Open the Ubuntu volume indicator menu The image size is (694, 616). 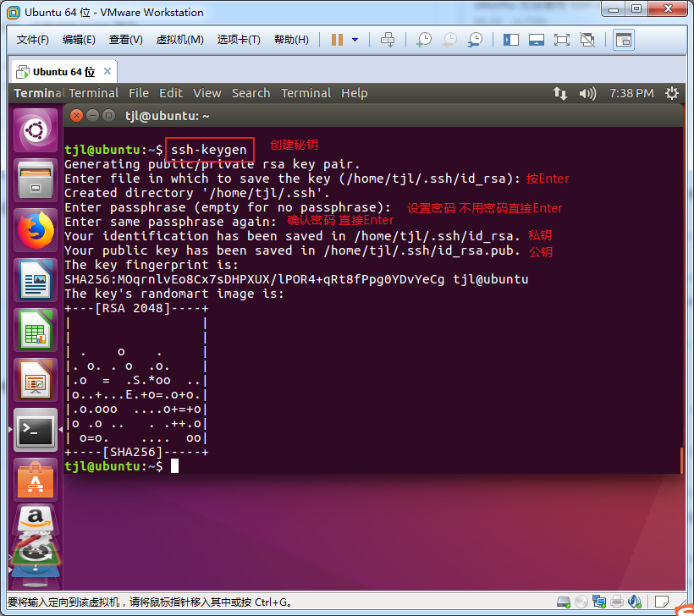click(587, 93)
